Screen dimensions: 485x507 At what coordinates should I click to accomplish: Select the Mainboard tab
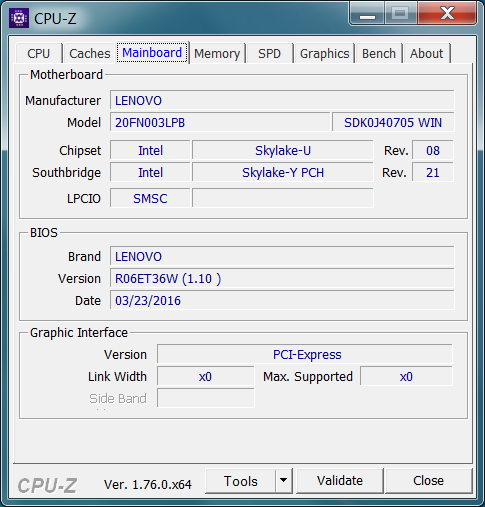click(152, 53)
